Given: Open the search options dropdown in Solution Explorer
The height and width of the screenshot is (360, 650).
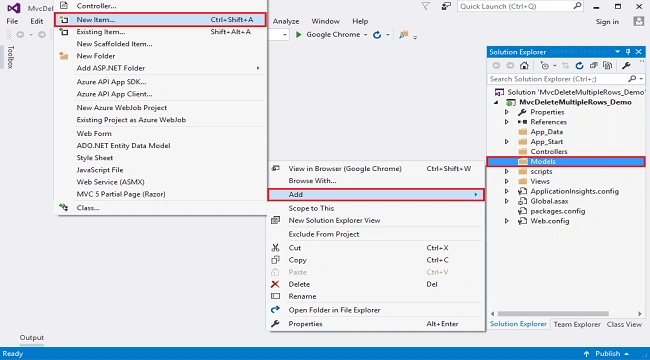Looking at the screenshot, I should tap(641, 79).
